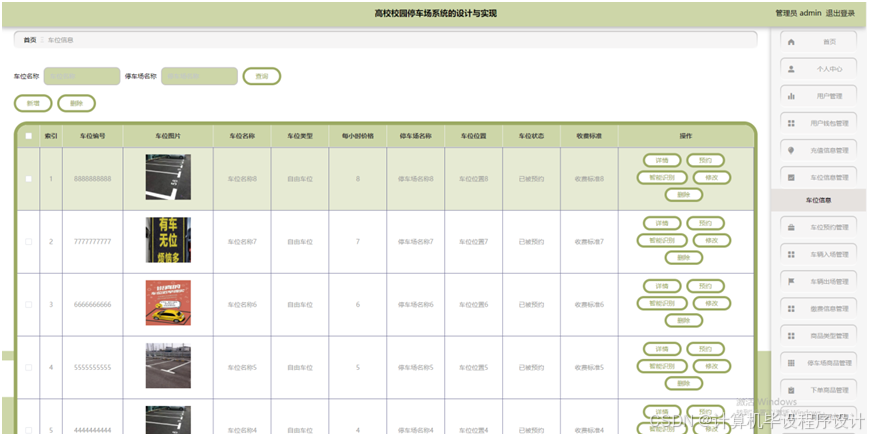Check the checkbox for row 6666666666

[29, 305]
